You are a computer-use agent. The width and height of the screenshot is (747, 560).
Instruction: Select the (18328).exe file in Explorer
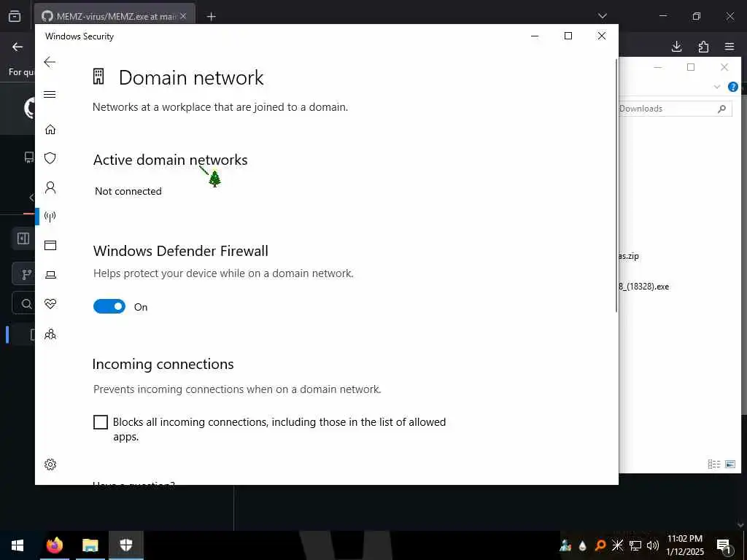(643, 287)
